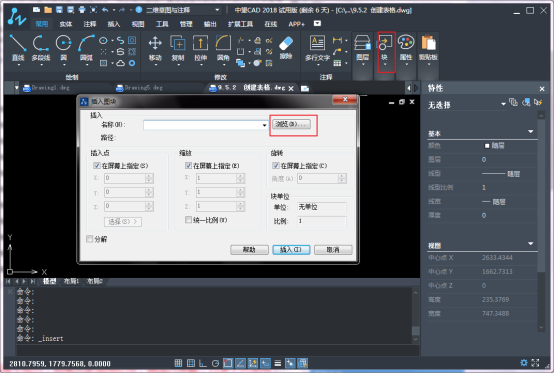Expand the dropdown arrow under 块 button

385,64
